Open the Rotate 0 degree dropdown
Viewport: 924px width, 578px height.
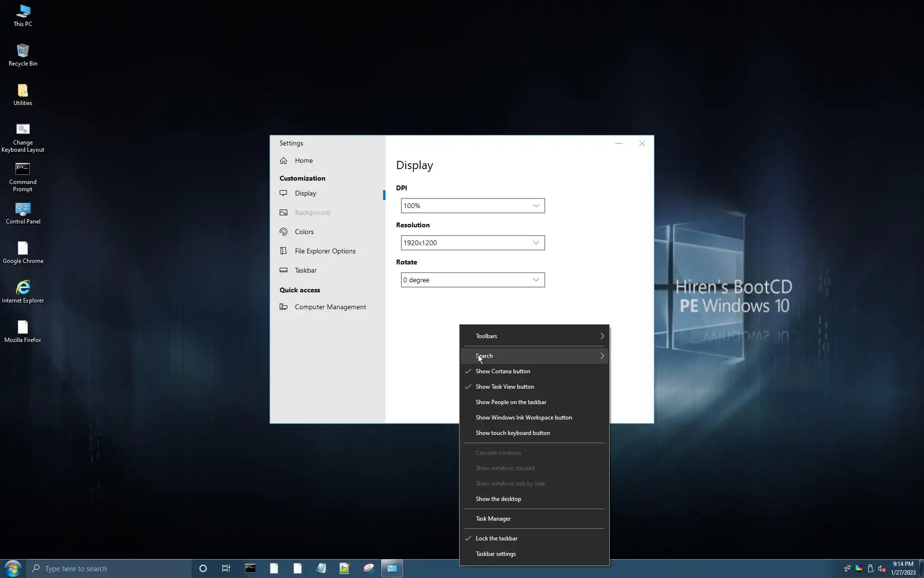point(473,280)
